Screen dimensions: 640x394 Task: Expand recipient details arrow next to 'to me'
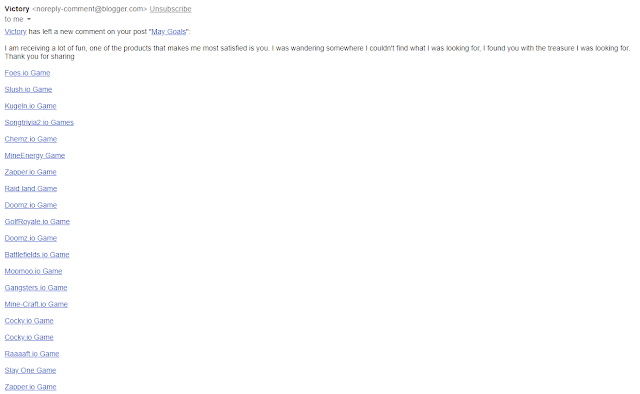pyautogui.click(x=29, y=19)
